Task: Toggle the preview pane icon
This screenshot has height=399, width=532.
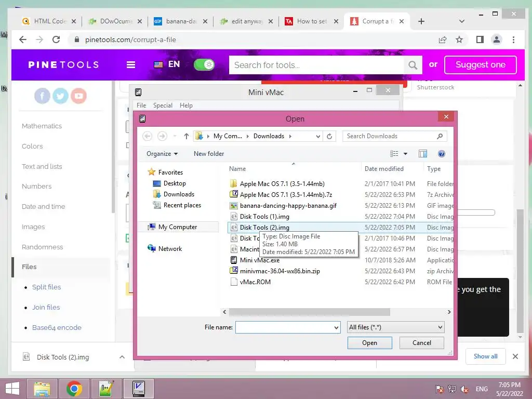Action: (x=423, y=154)
